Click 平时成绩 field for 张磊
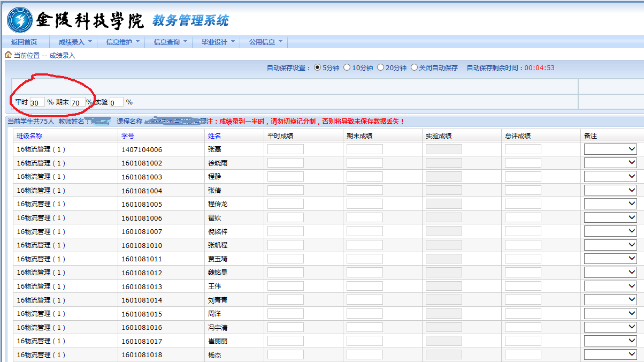Viewport: 644px width, 362px height. click(285, 149)
